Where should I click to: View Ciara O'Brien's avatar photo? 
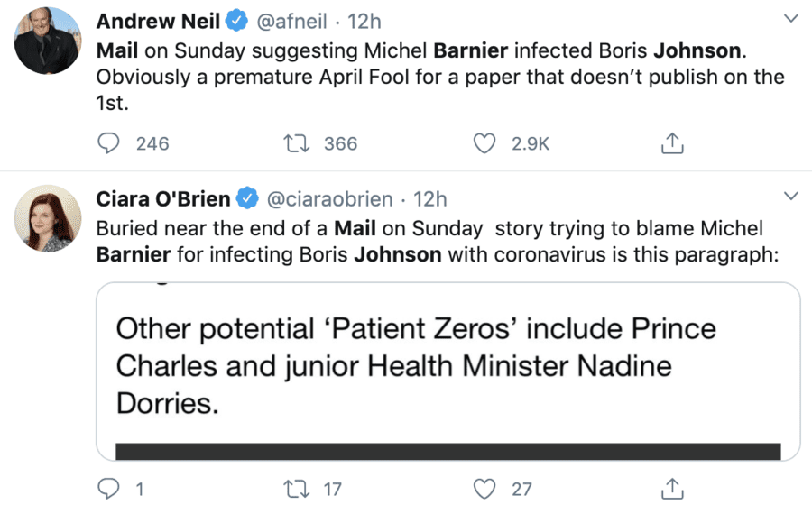click(48, 218)
